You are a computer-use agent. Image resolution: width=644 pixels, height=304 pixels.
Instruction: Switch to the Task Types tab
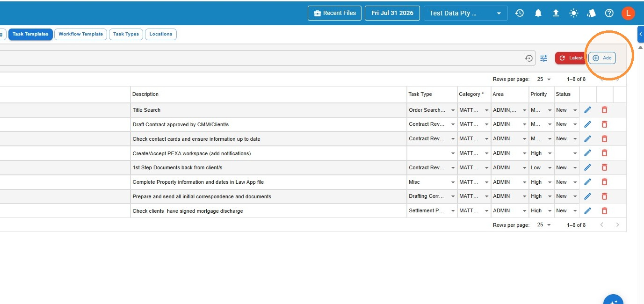click(x=126, y=34)
